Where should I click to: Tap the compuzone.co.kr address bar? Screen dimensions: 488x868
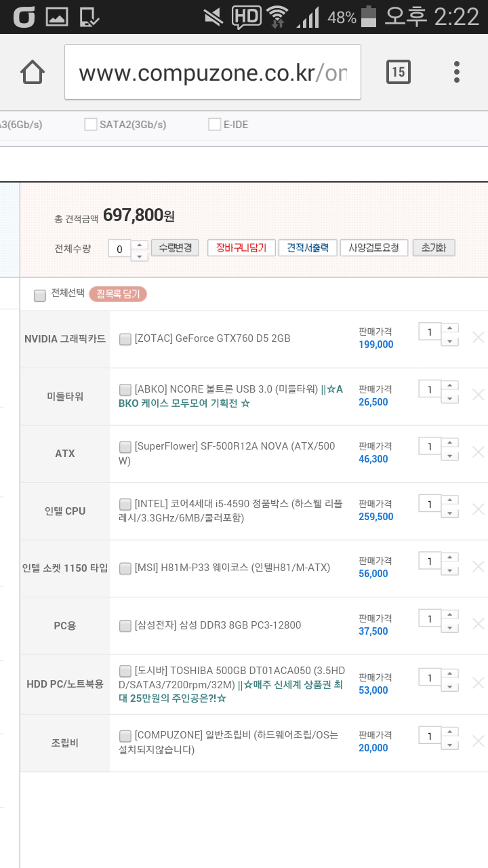pyautogui.click(x=212, y=72)
